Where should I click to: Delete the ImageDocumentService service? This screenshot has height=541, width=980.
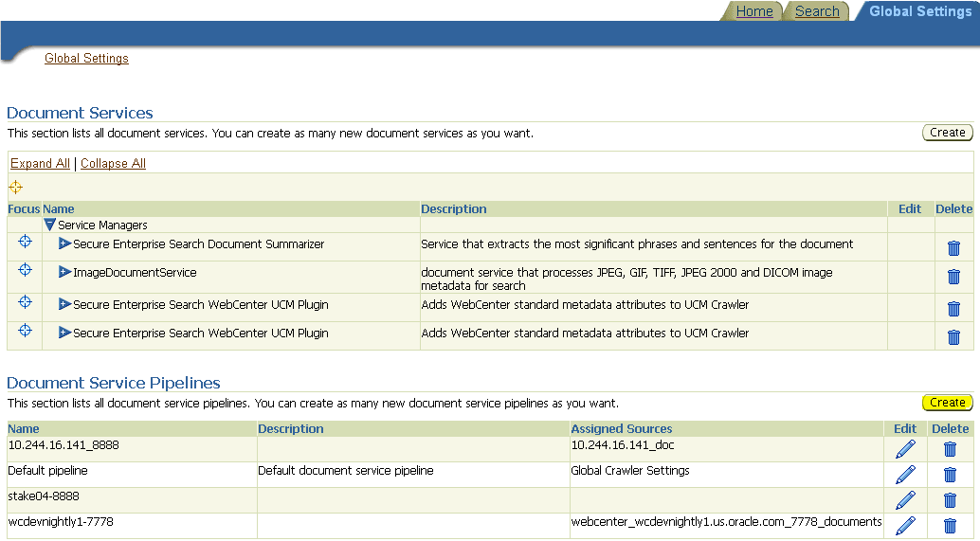953,276
